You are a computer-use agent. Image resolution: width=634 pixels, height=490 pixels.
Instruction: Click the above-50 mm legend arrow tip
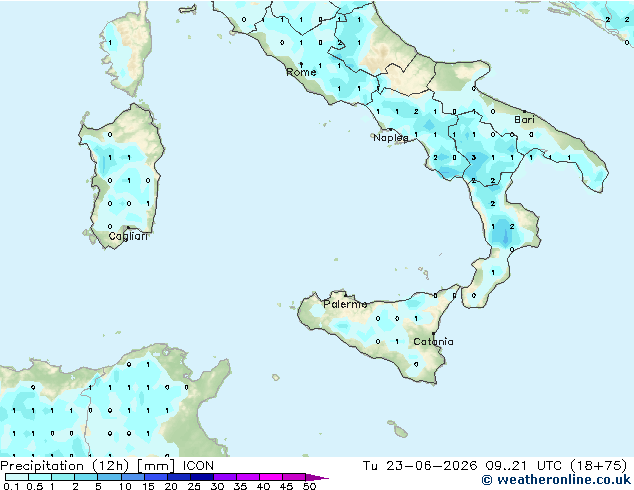pos(317,477)
